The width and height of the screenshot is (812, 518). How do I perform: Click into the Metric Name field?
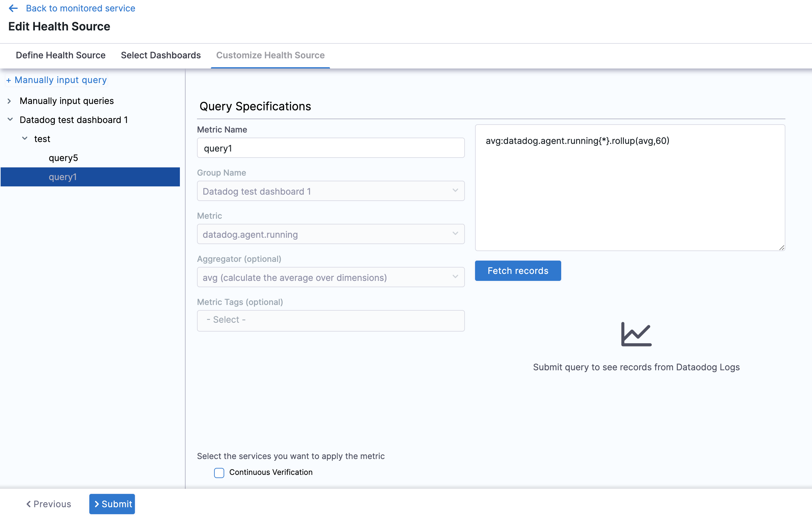330,148
